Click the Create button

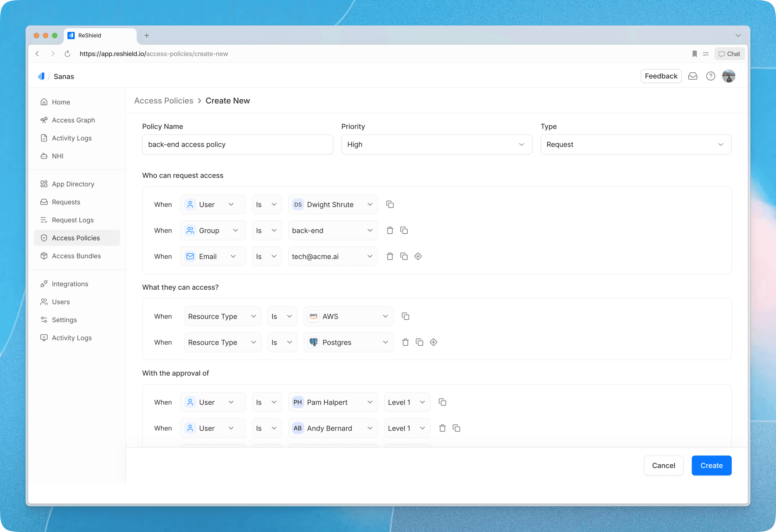tap(711, 465)
